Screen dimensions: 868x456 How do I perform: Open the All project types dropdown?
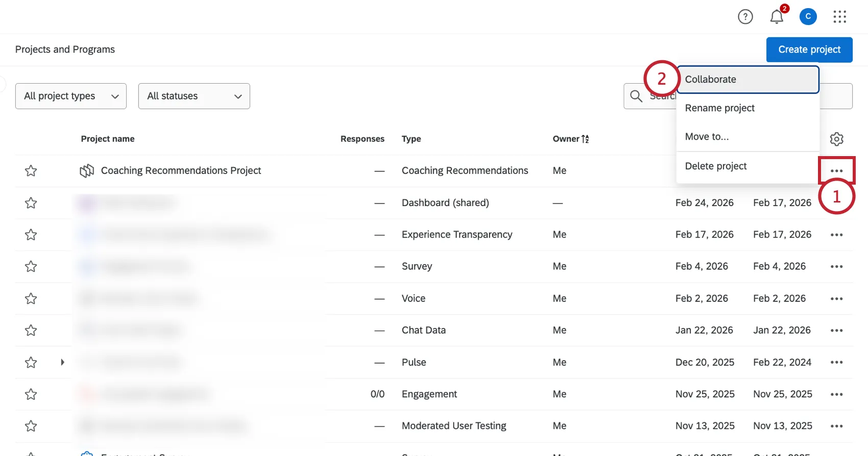[x=71, y=96]
